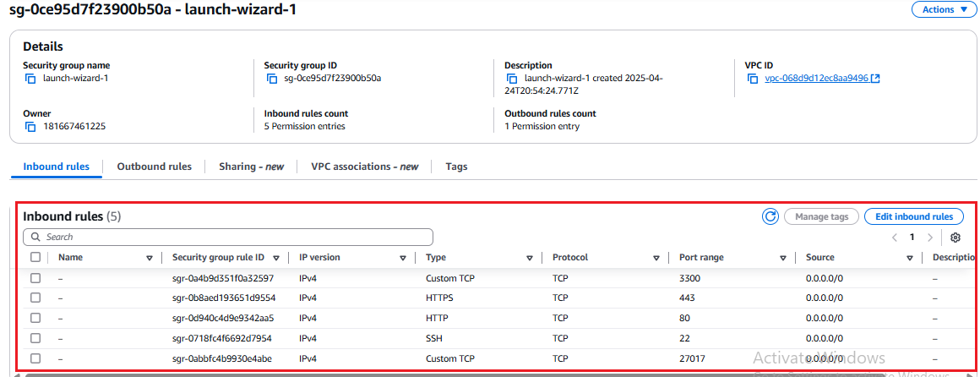The height and width of the screenshot is (377, 980).
Task: Click rule ID sgr-0d940c4d9e9342aa5
Action: pyautogui.click(x=222, y=318)
